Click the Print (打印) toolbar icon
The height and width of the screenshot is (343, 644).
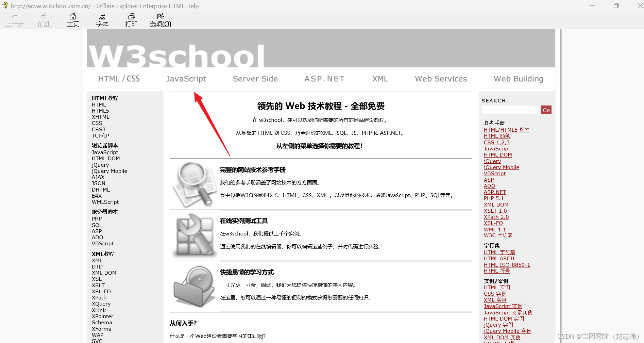point(131,16)
